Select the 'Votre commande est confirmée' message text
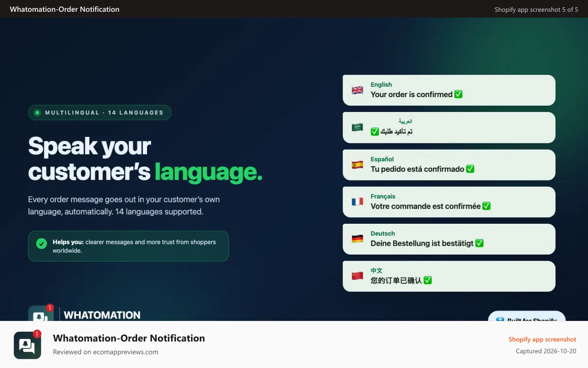The width and height of the screenshot is (588, 368). [426, 206]
